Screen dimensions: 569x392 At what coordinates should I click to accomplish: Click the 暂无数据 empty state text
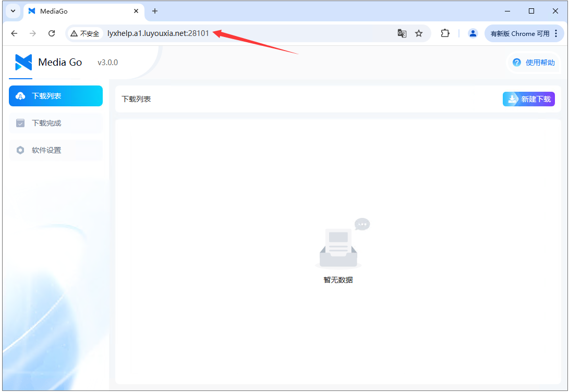(x=338, y=279)
